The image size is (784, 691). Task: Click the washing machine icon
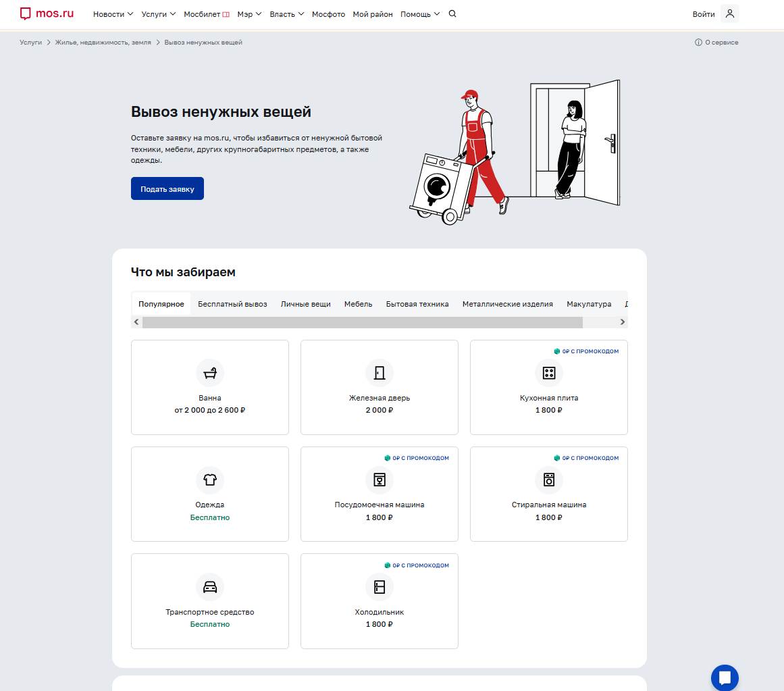pyautogui.click(x=549, y=480)
